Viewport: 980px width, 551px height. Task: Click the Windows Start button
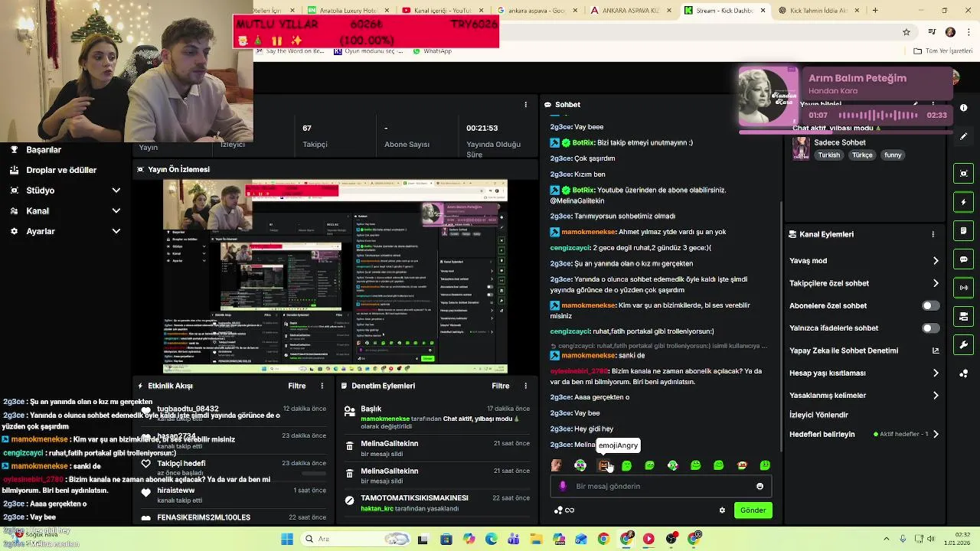click(287, 539)
